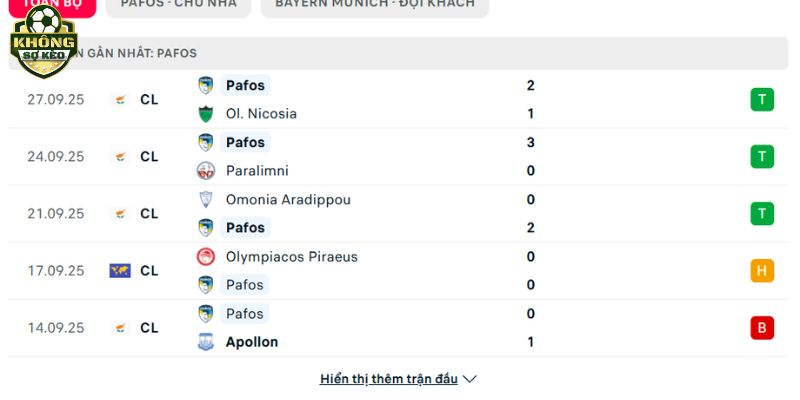Open the Olympiacos Piraeus team link
This screenshot has width=800, height=400.
tap(291, 257)
